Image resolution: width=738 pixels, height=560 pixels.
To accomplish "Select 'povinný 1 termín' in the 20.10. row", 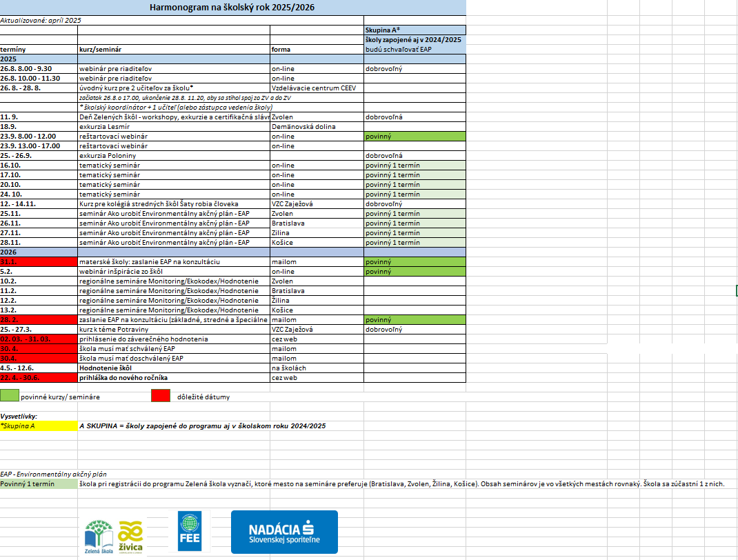I will (415, 184).
